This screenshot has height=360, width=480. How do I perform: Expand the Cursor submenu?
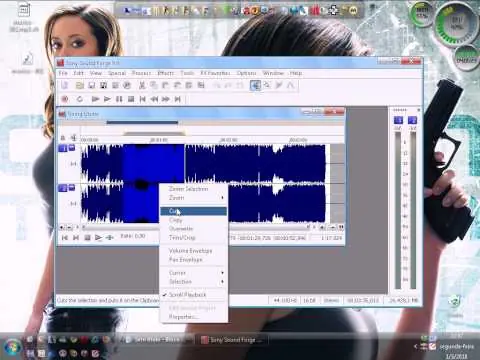point(193,273)
